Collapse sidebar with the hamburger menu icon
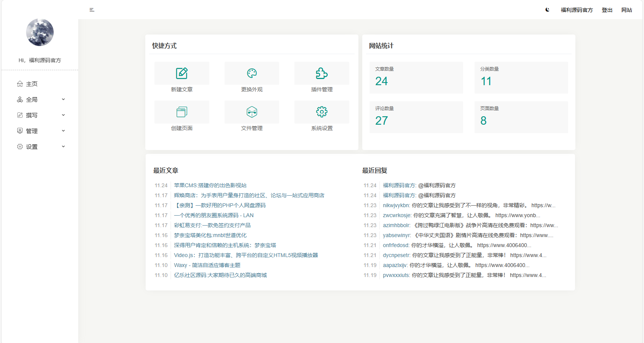Screen dimensions: 644x343 pos(92,10)
